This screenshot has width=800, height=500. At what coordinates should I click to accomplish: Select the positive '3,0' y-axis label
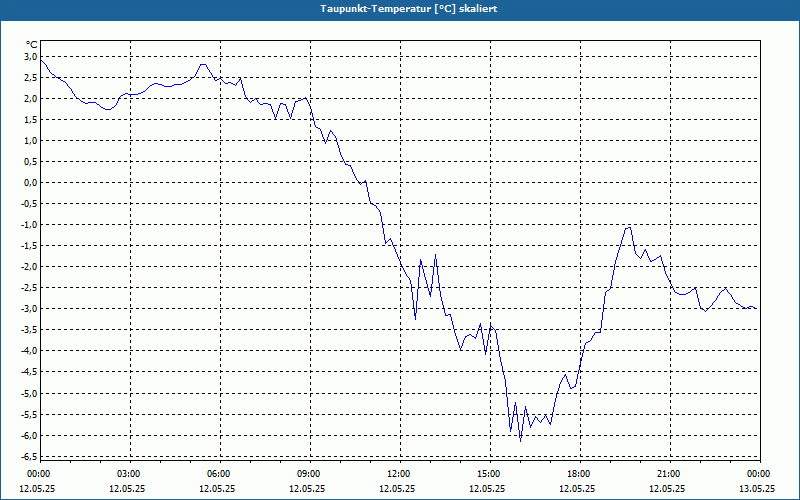[x=30, y=57]
